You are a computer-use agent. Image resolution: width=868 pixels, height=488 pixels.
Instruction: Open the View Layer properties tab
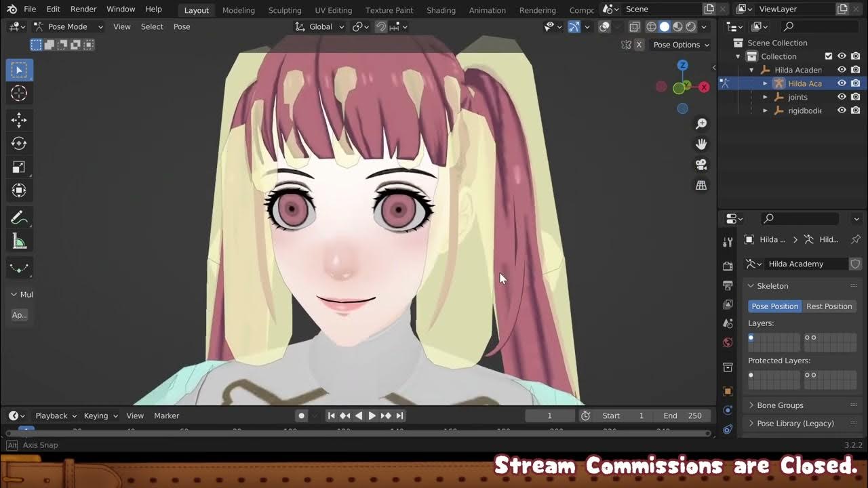click(x=728, y=304)
